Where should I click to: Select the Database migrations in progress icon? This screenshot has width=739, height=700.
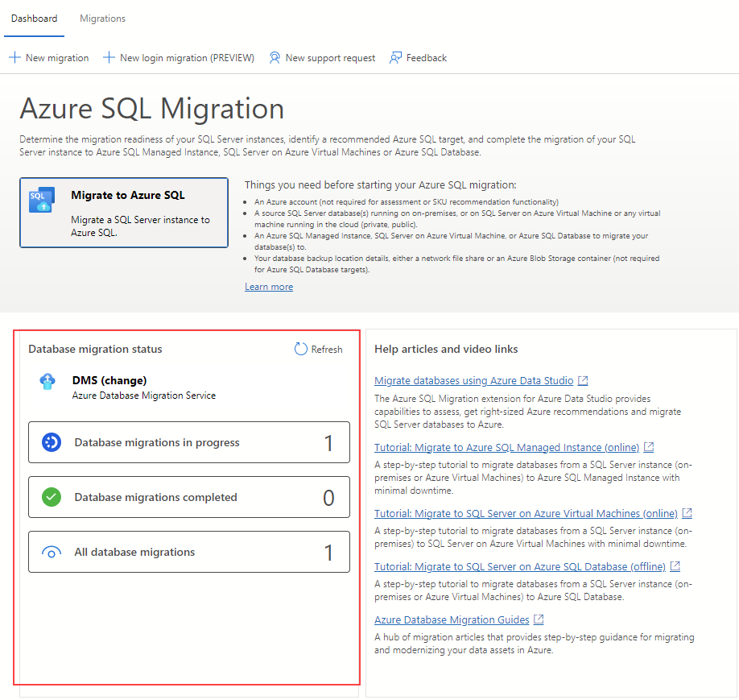pyautogui.click(x=52, y=441)
